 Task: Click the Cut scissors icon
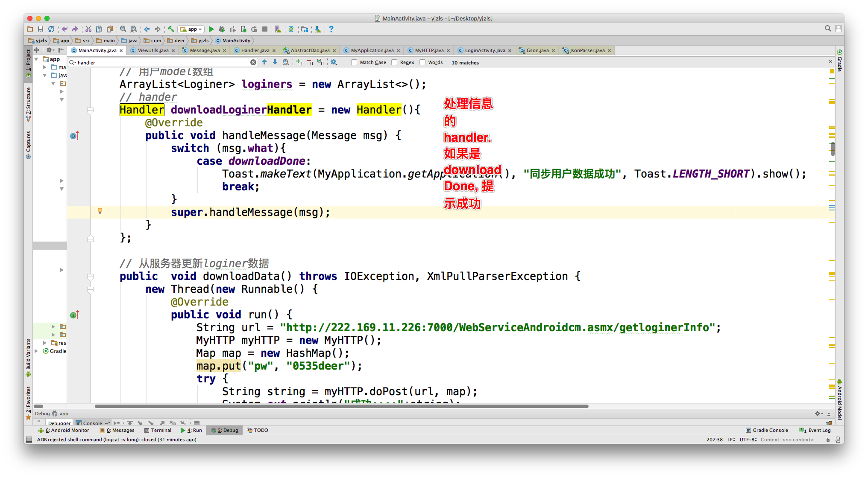(88, 29)
